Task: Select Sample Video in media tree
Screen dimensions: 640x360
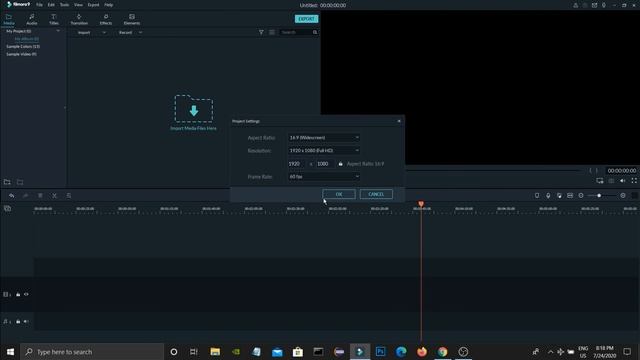Action: (21, 54)
